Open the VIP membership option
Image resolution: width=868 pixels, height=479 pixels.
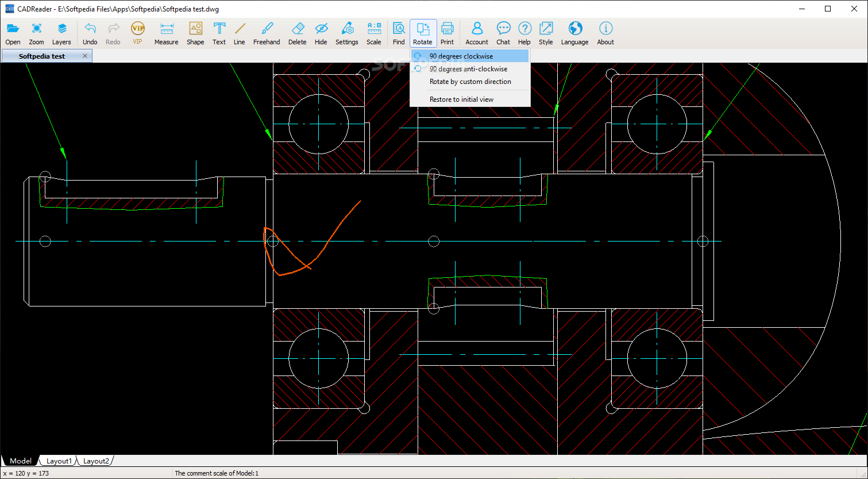coord(137,34)
